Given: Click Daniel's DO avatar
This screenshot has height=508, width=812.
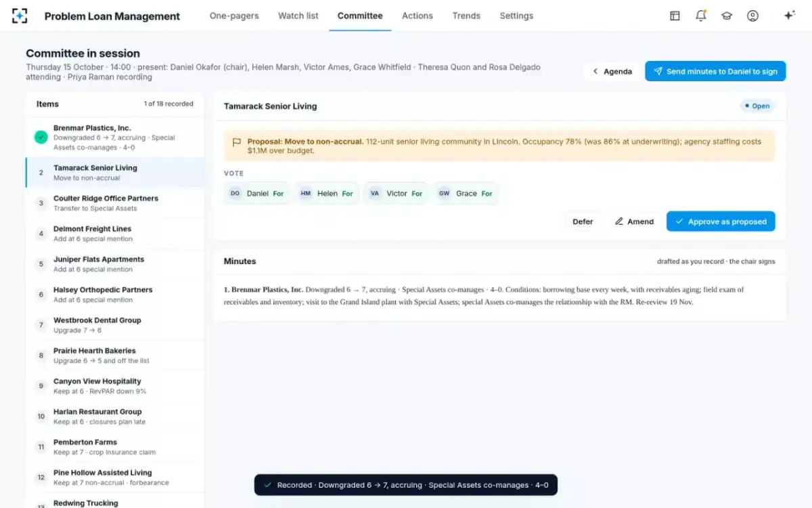Looking at the screenshot, I should pos(235,194).
